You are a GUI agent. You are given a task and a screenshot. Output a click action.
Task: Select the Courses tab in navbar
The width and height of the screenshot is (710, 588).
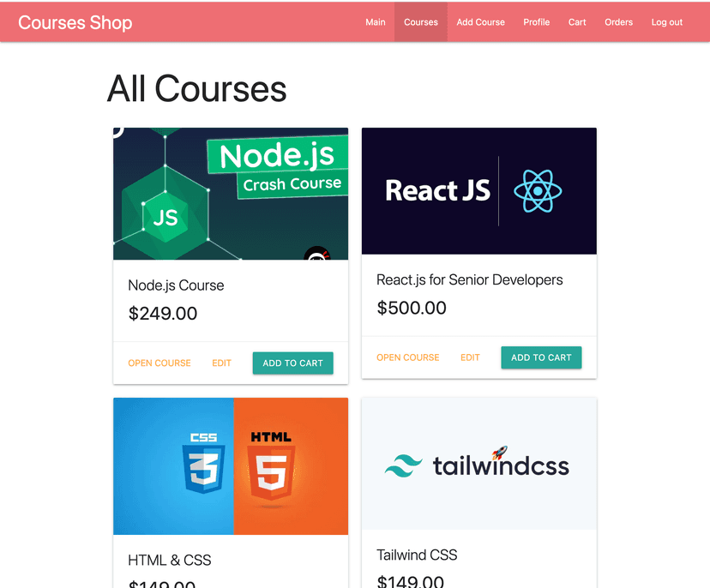421,22
